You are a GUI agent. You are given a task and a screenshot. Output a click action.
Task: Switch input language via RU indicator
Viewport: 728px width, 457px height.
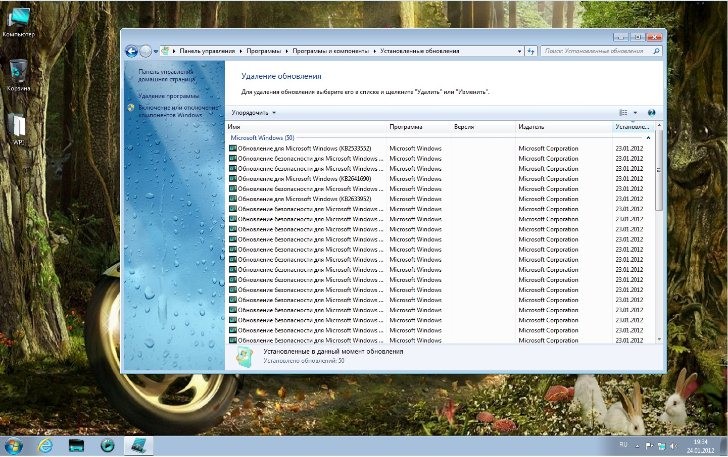pos(624,445)
